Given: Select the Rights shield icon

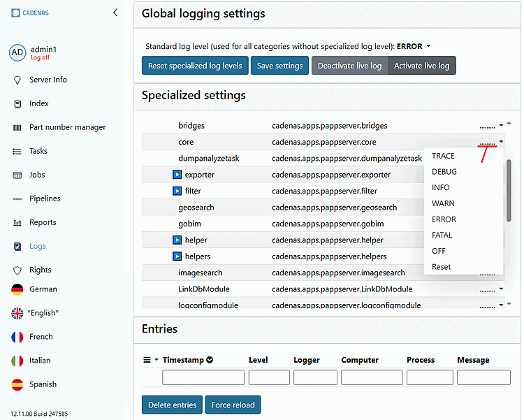Looking at the screenshot, I should (x=17, y=270).
